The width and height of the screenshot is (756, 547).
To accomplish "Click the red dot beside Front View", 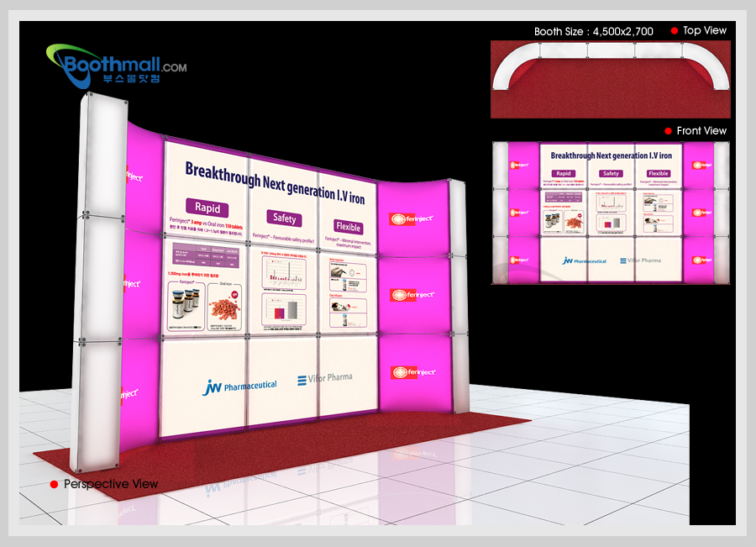I will click(x=668, y=131).
